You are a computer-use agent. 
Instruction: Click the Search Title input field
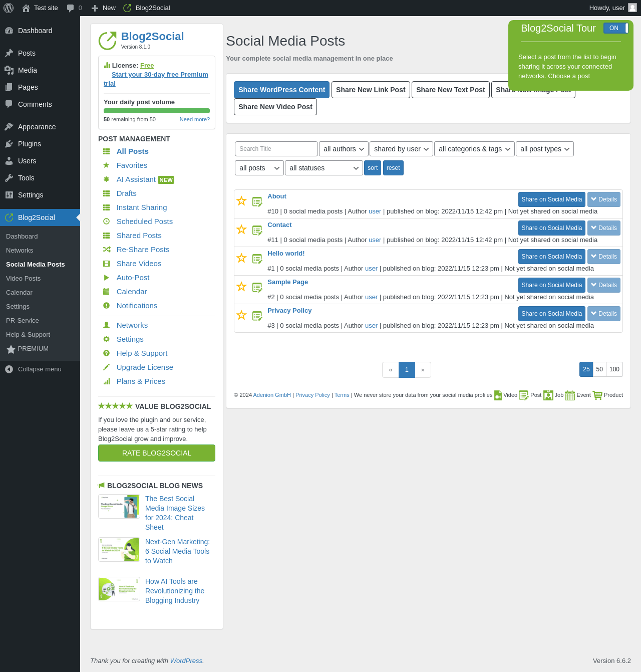(x=276, y=149)
